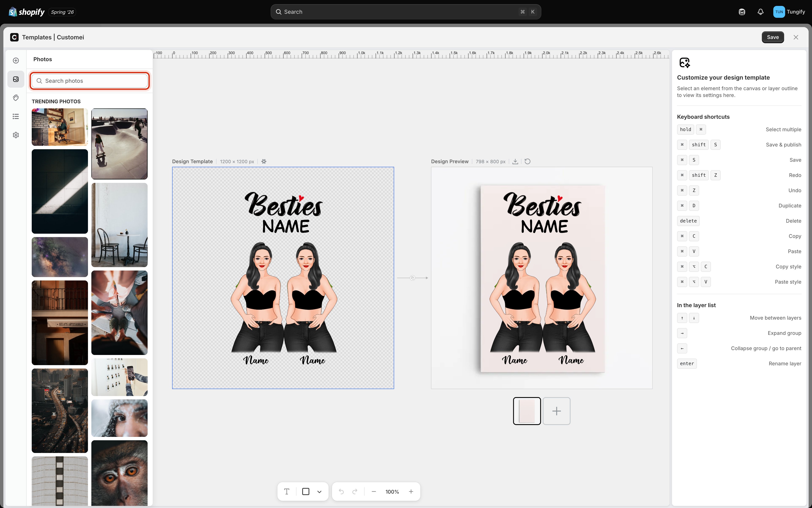Image resolution: width=812 pixels, height=508 pixels.
Task: Pick the snowy eye close-up photo
Action: [119, 418]
